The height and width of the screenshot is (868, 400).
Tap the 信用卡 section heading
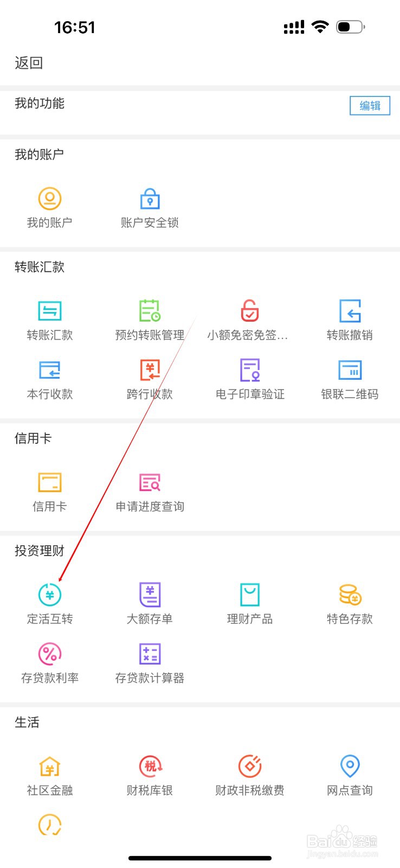(x=33, y=438)
